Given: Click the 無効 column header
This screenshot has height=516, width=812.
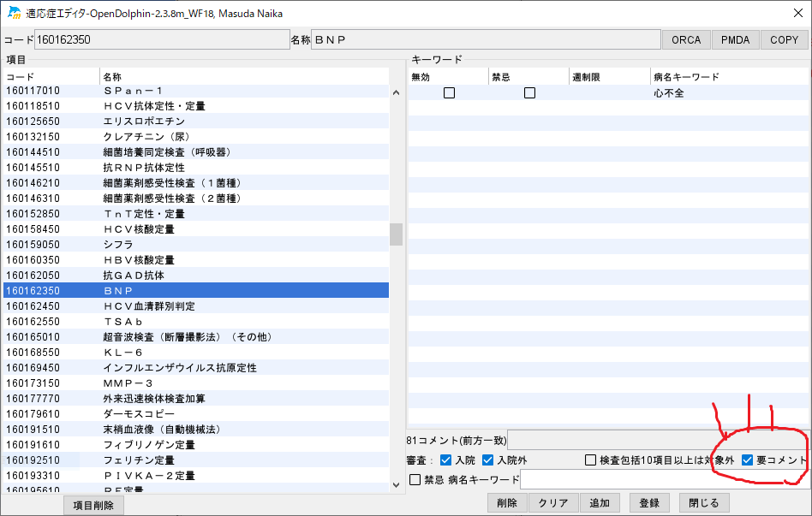Looking at the screenshot, I should pos(449,77).
